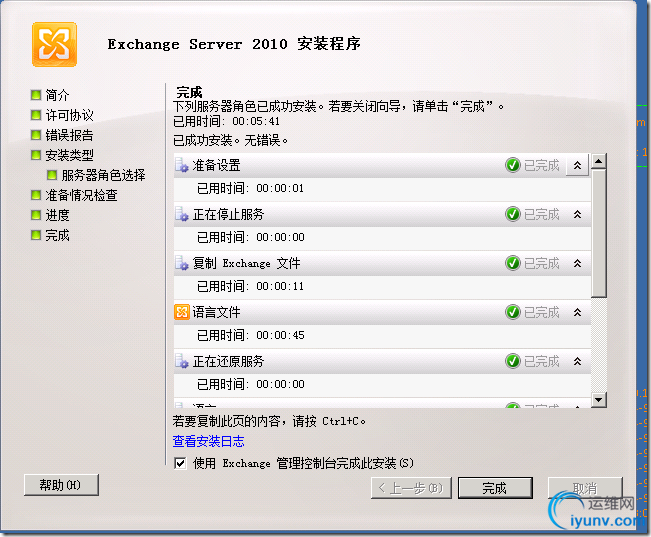651x537 pixels.
Task: Click 已完成 status for 语言文件
Action: click(x=542, y=312)
